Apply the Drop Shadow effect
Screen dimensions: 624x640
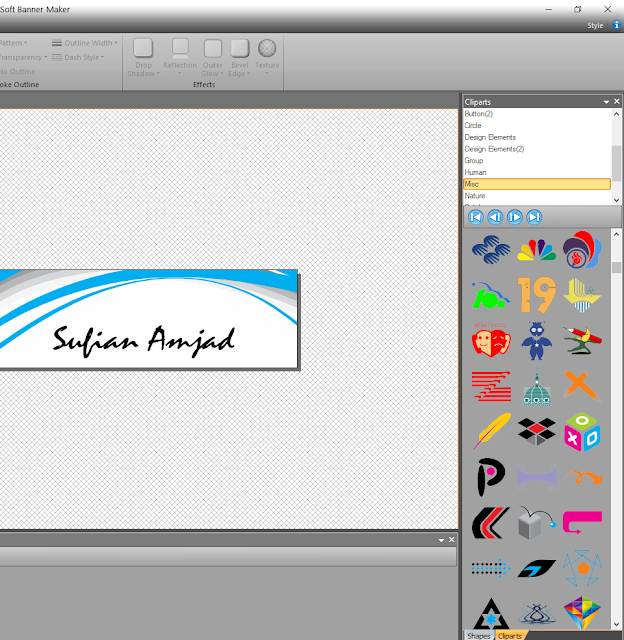point(143,58)
